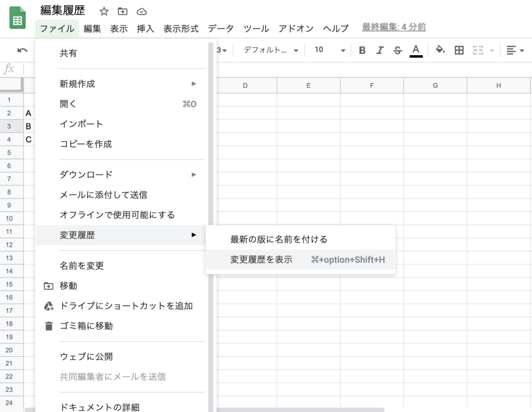Screen dimensions: 532x412
Task: Expand the ダウンロード submenu
Action: pos(86,175)
